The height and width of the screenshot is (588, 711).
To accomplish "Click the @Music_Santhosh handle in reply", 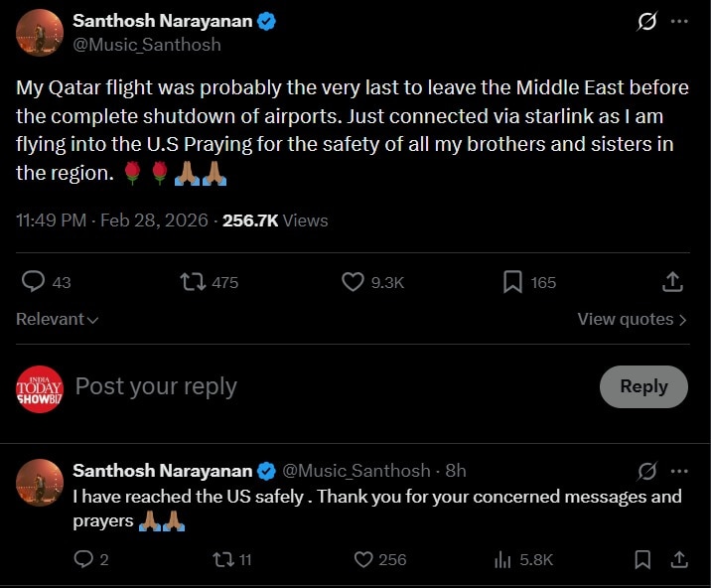I will pyautogui.click(x=356, y=470).
